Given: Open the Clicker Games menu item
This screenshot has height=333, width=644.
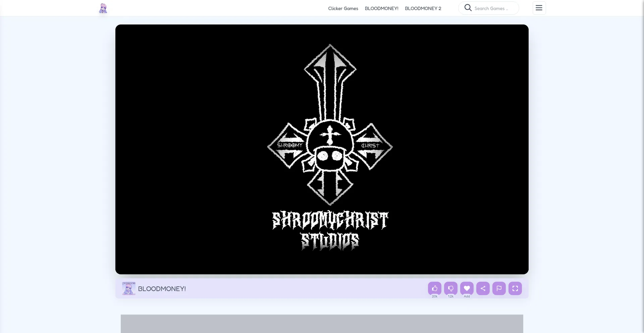Looking at the screenshot, I should (343, 8).
